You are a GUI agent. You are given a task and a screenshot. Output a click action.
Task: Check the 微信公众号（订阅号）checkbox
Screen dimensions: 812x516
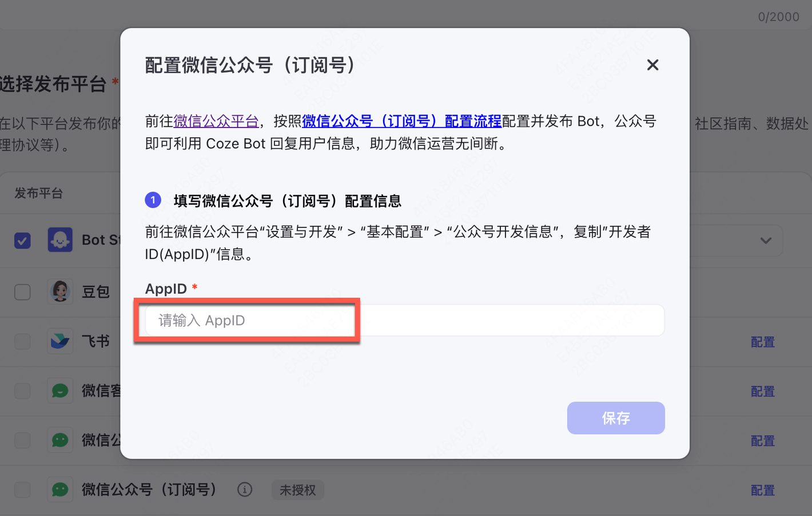pyautogui.click(x=22, y=490)
